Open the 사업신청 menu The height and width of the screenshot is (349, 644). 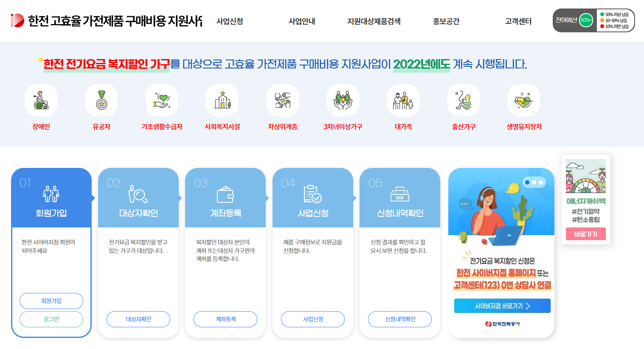click(x=230, y=20)
